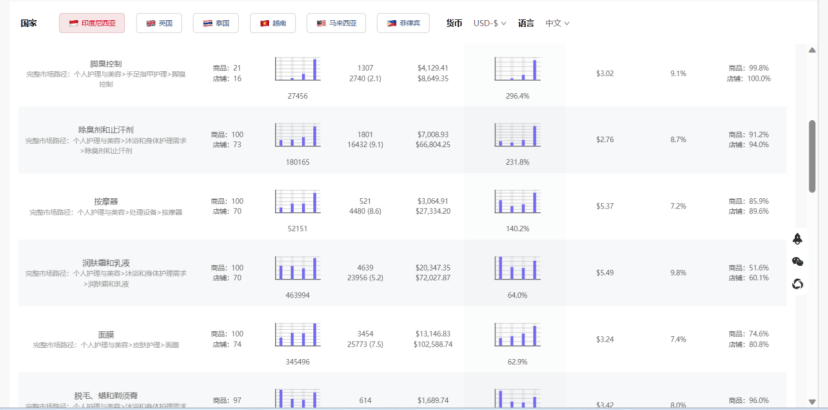Open the USD-$ currency dropdown

[490, 23]
